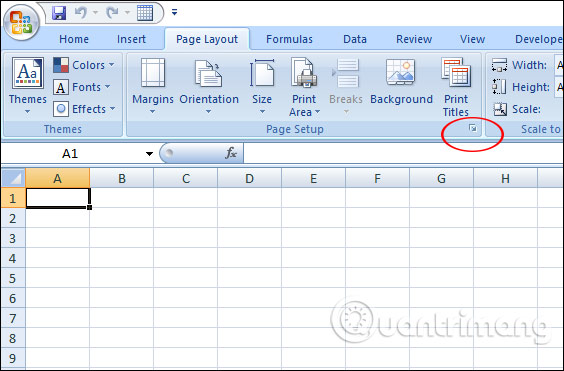Save the workbook from Quick Access Toolbar
This screenshot has height=371, width=564.
point(59,13)
